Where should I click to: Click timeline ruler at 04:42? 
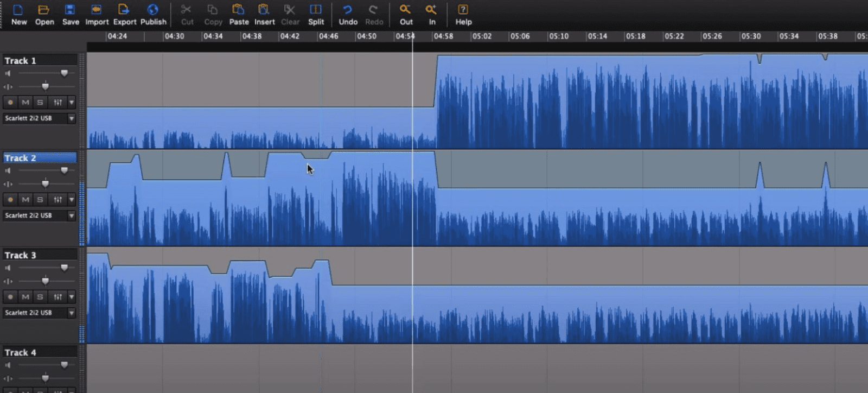point(290,36)
